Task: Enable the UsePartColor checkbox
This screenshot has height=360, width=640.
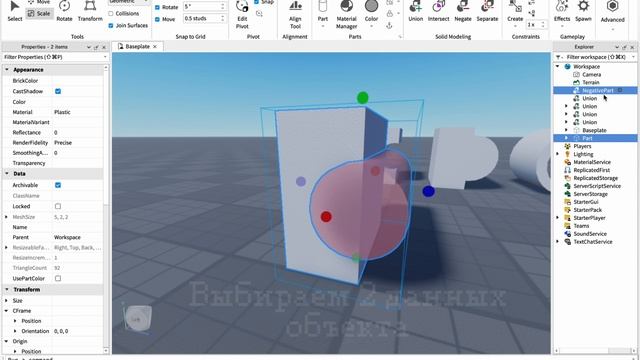Action: tap(58, 278)
